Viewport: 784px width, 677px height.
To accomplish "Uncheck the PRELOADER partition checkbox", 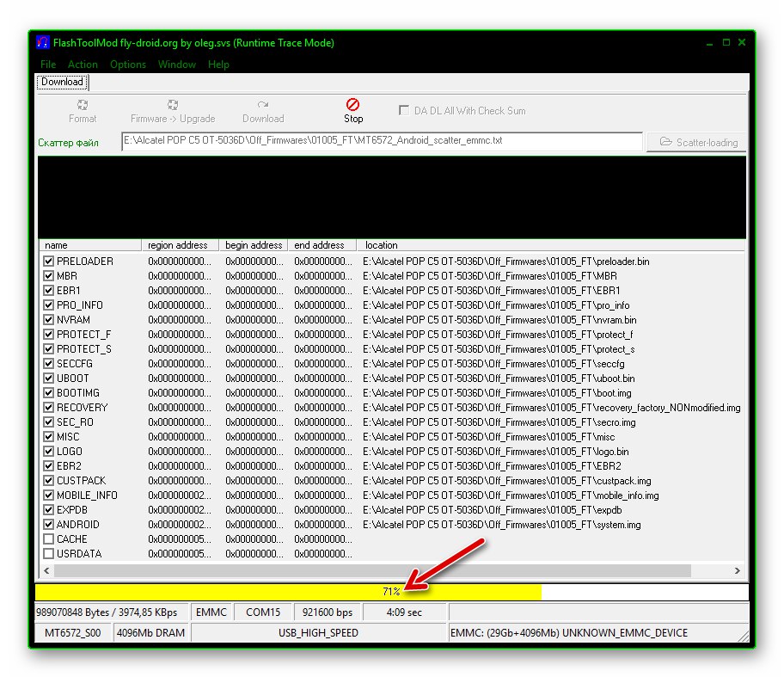I will point(49,262).
